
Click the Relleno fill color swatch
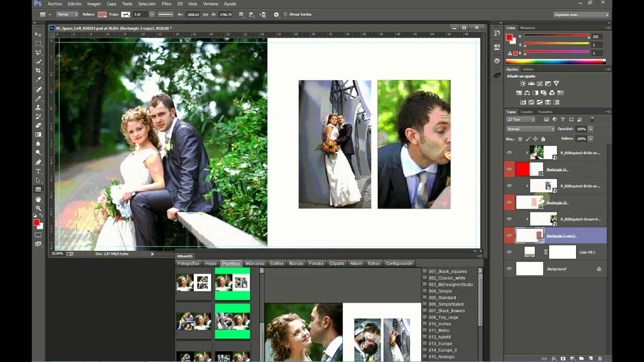pyautogui.click(x=102, y=15)
